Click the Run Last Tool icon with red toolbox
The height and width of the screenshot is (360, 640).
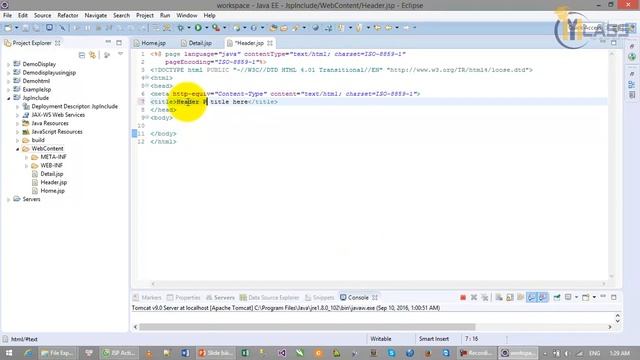tap(216, 28)
